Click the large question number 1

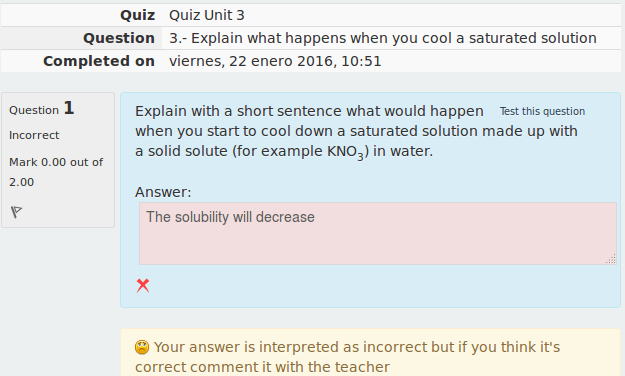[69, 108]
